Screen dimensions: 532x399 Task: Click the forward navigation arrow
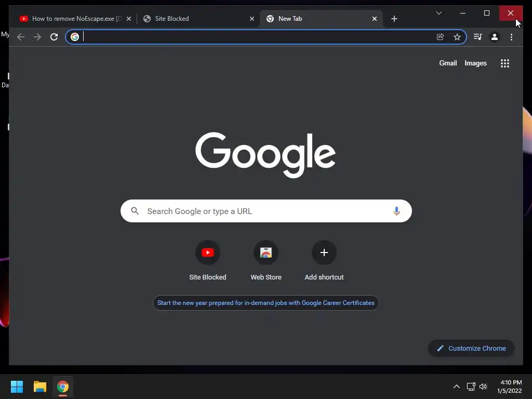[37, 37]
